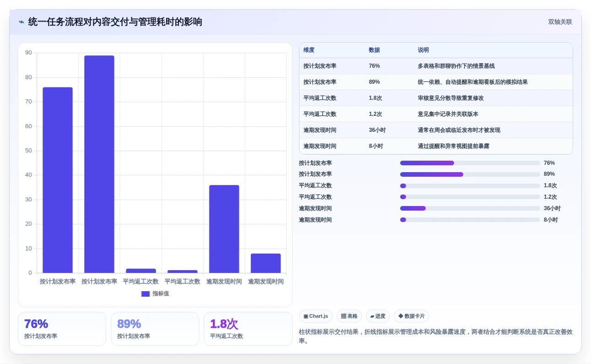Click the y-axis label 10

[x=29, y=249]
